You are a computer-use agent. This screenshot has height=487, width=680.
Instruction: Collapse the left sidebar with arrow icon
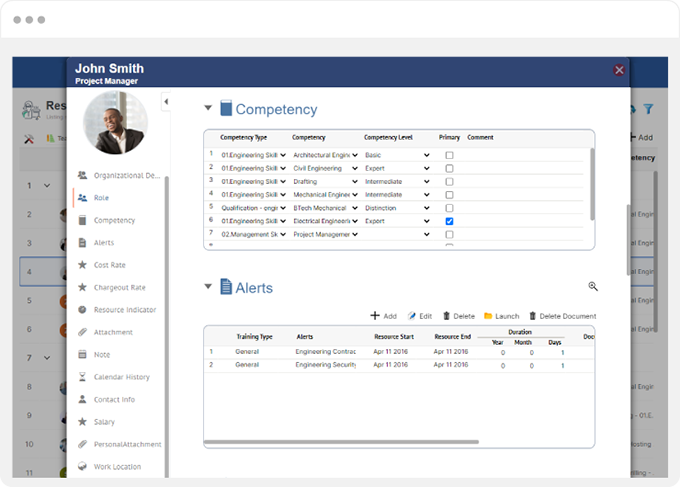(x=166, y=102)
